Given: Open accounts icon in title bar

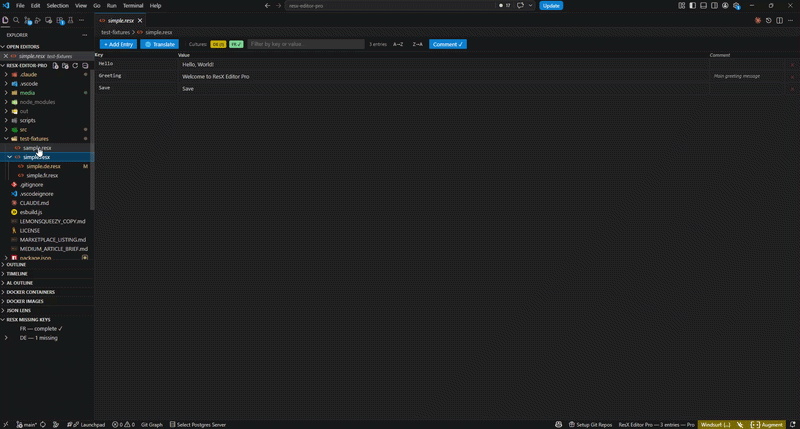Looking at the screenshot, I should [x=725, y=6].
